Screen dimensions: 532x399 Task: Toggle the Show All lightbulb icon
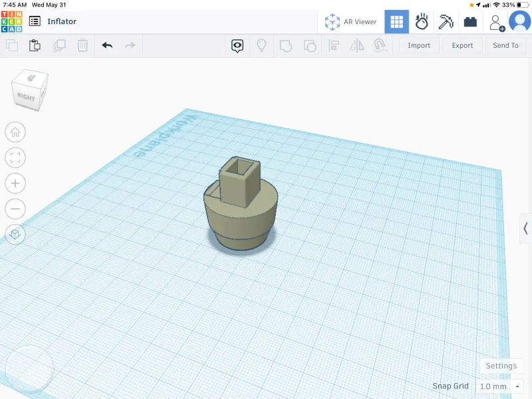261,45
